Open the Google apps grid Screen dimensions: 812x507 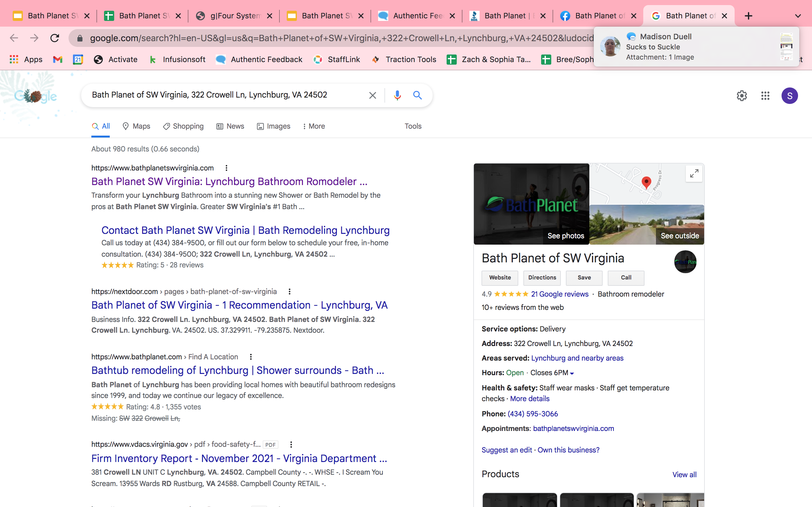(765, 96)
